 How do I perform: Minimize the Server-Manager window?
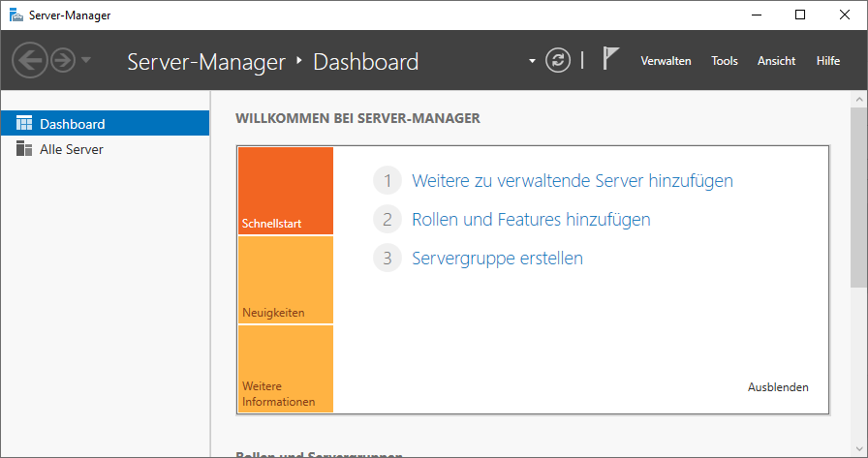pyautogui.click(x=757, y=15)
